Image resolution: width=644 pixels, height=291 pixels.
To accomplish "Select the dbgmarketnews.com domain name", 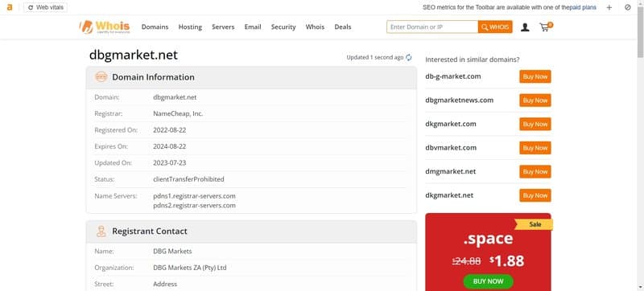I will (x=459, y=100).
